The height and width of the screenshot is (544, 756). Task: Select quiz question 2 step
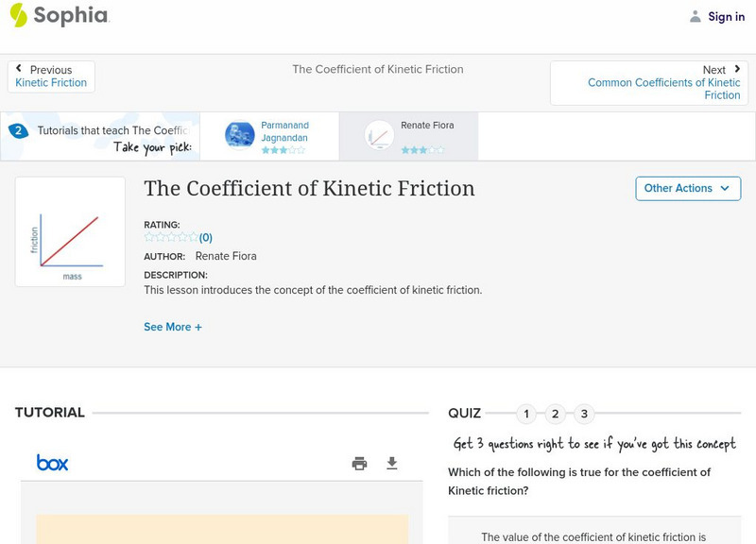556,414
